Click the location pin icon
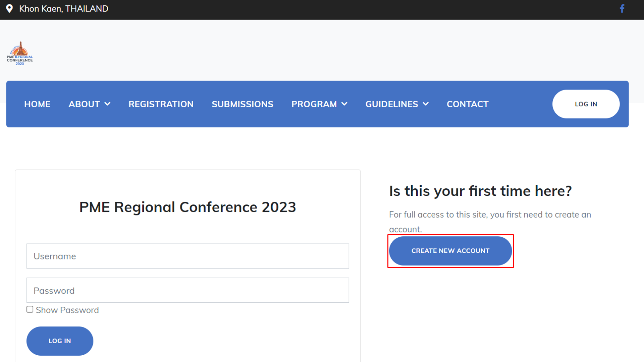Image resolution: width=644 pixels, height=362 pixels. coord(9,9)
